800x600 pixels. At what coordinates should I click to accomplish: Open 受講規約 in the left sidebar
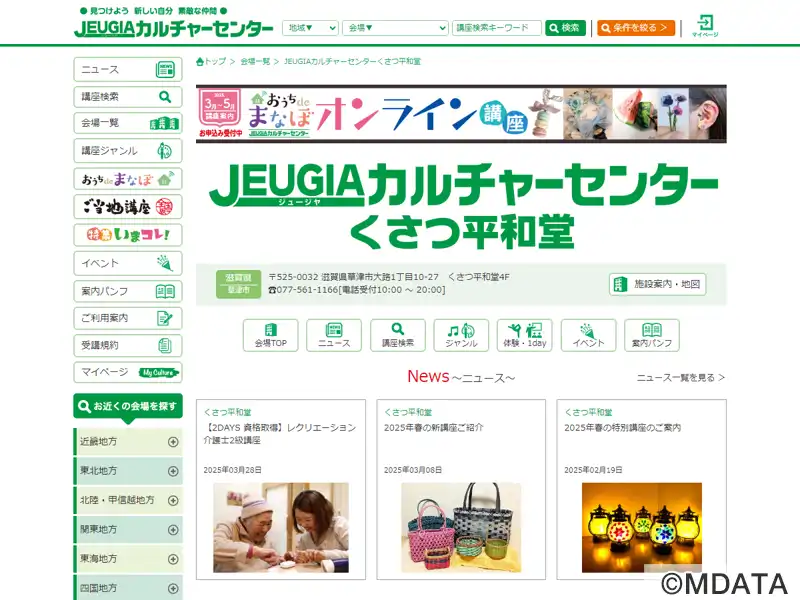(x=128, y=345)
